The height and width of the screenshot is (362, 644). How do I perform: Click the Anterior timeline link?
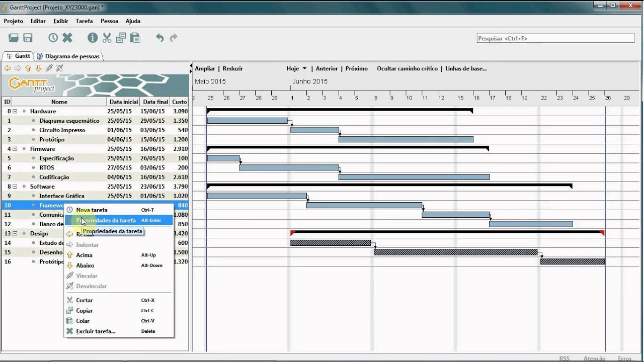click(x=327, y=69)
